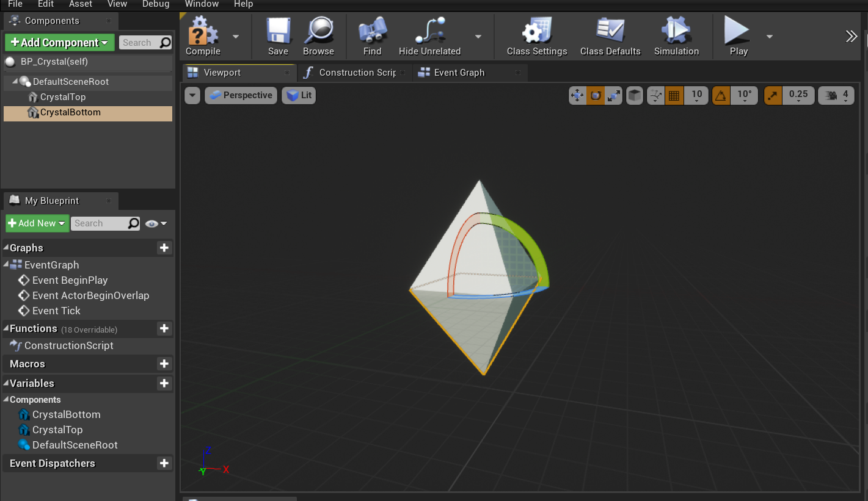Screen dimensions: 868x501
Task: Toggle grid snapping icon
Action: point(674,95)
